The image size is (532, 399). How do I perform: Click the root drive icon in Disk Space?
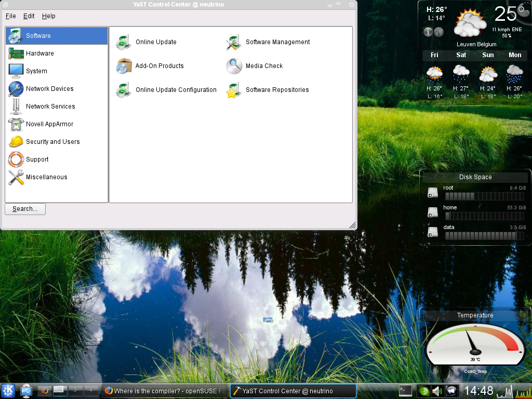(433, 192)
